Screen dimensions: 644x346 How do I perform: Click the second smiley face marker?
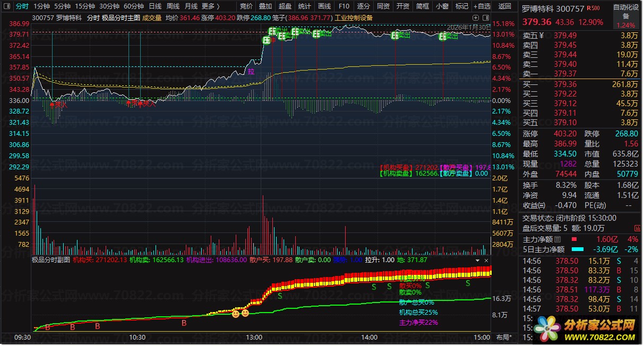(x=245, y=313)
